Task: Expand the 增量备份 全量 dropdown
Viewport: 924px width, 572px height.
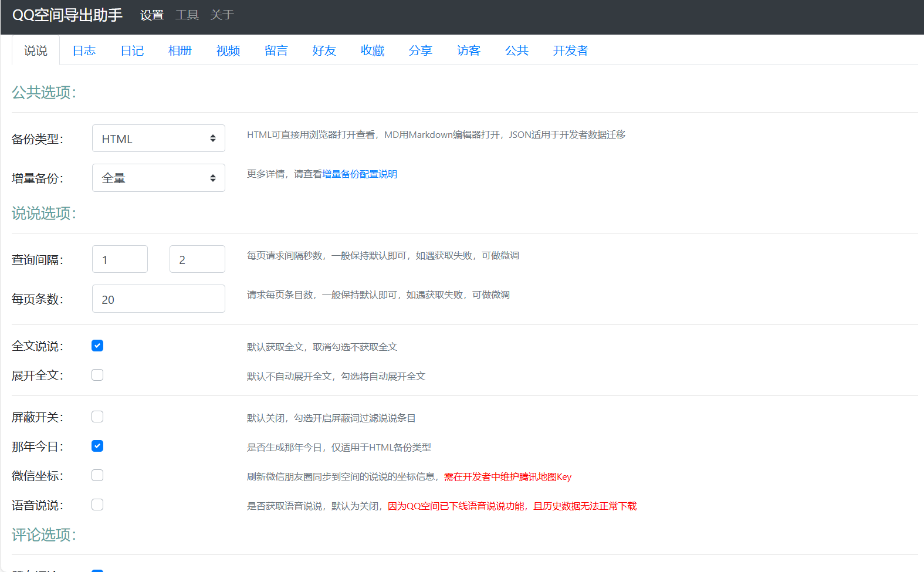Action: point(158,178)
